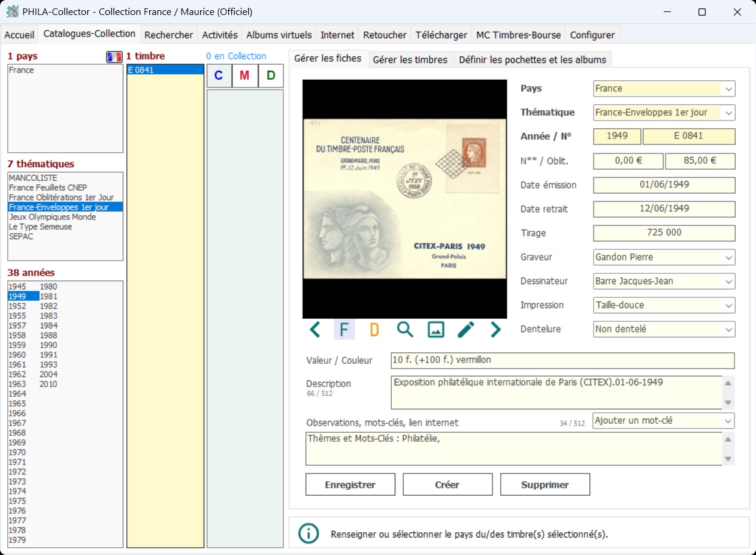Click the PHILA-Collector app icon in title bar
Image resolution: width=756 pixels, height=555 pixels.
(12, 11)
